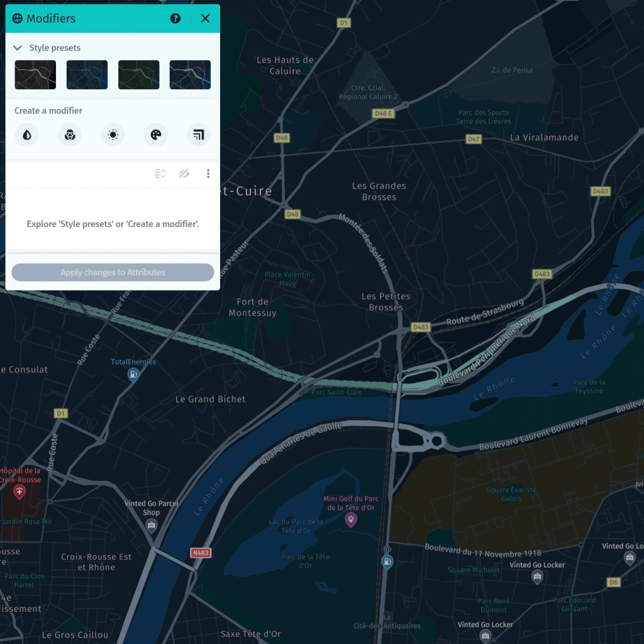Click Apply changes to Attributes button
Screen dimensions: 644x644
[x=113, y=272]
